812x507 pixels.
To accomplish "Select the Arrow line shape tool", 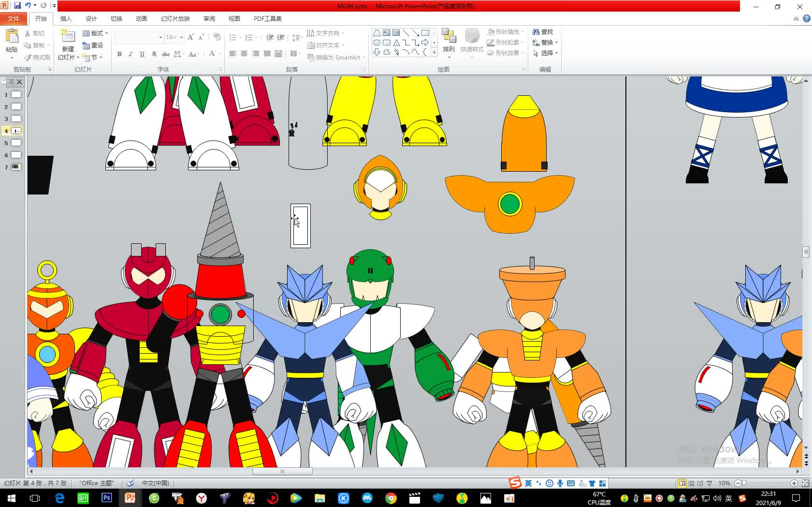I will pos(416,33).
